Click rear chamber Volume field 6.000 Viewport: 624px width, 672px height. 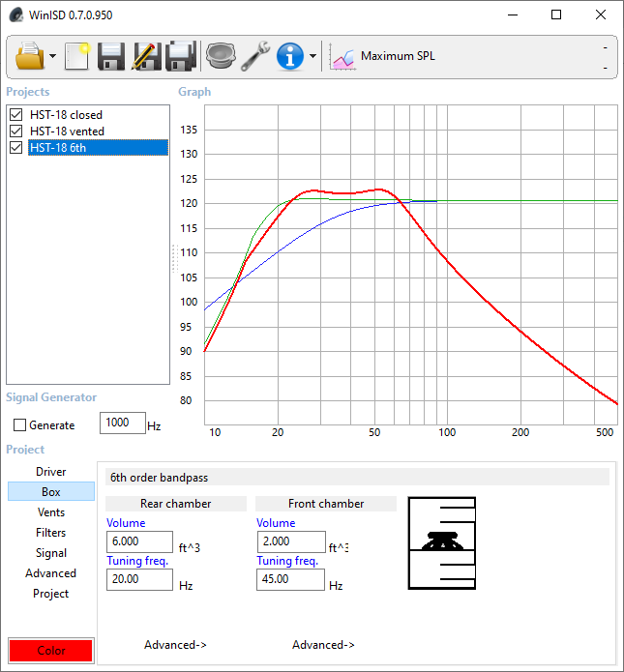139,541
